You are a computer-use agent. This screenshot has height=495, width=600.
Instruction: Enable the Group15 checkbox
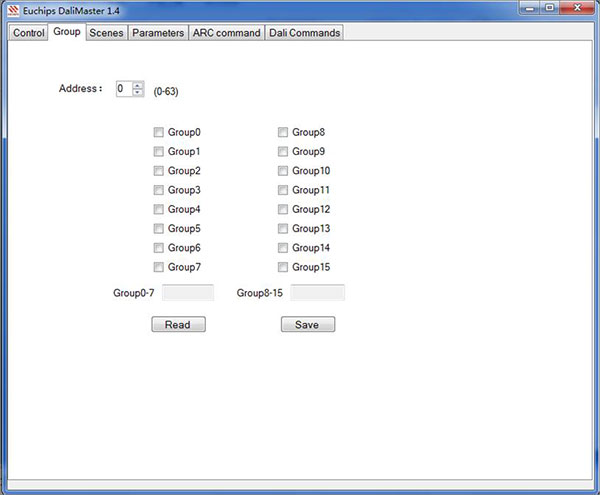[x=283, y=267]
